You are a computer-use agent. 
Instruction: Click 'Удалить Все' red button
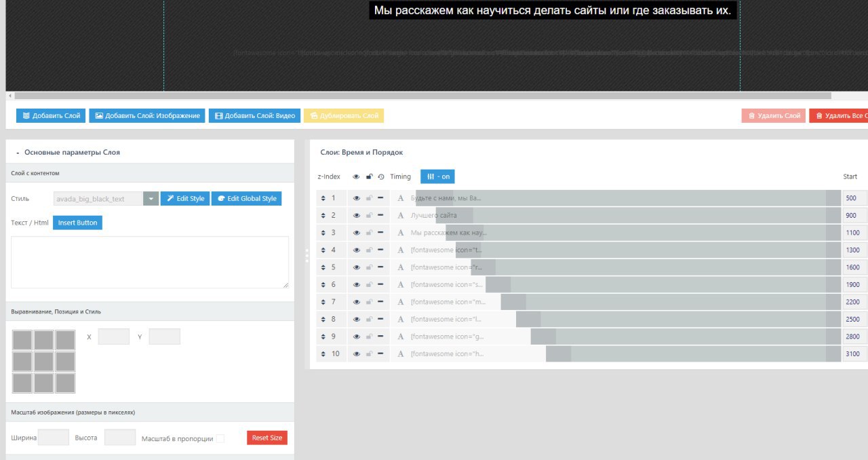tap(838, 116)
